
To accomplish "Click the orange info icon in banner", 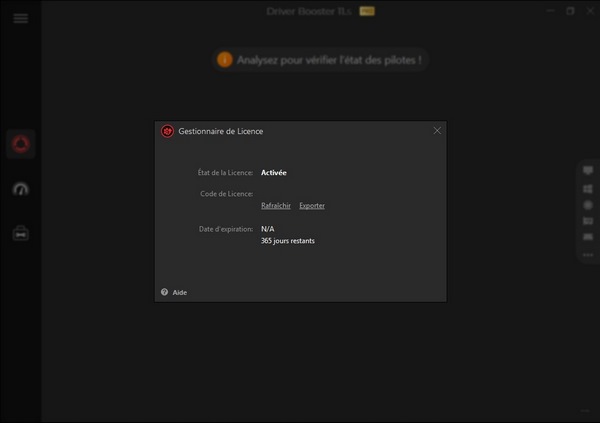I will [x=225, y=60].
